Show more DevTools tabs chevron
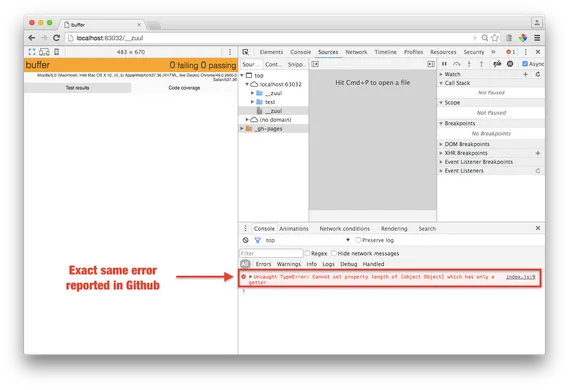 pyautogui.click(x=493, y=52)
